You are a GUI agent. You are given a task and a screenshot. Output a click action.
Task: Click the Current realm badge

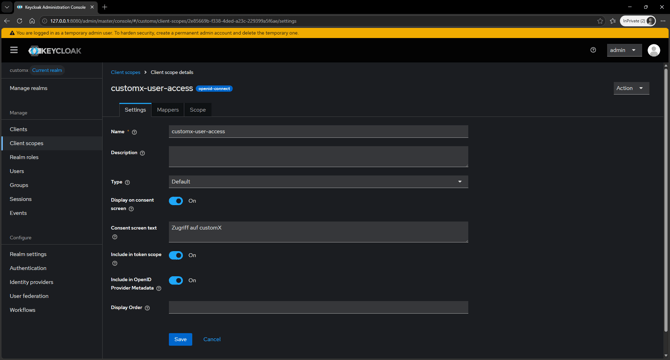coord(47,70)
